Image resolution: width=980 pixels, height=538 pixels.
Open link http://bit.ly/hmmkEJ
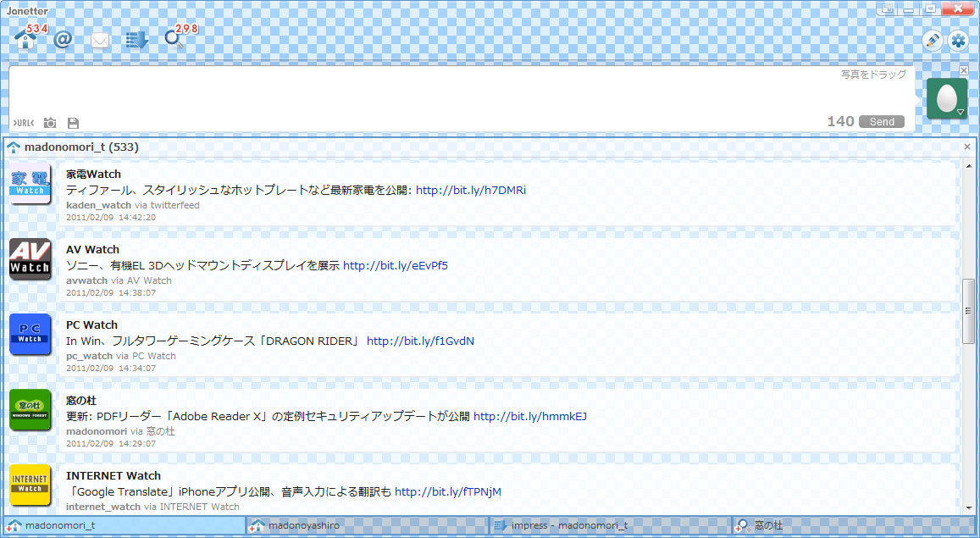tap(530, 417)
